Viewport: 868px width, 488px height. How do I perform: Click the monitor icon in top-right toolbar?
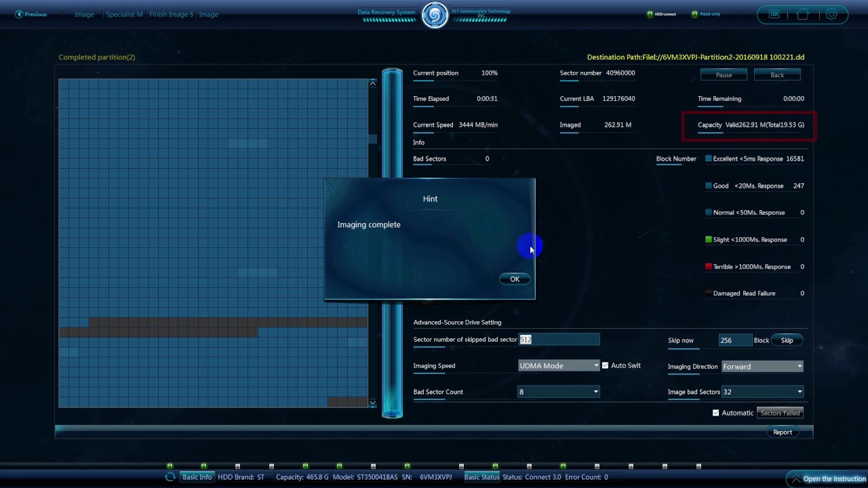point(774,14)
